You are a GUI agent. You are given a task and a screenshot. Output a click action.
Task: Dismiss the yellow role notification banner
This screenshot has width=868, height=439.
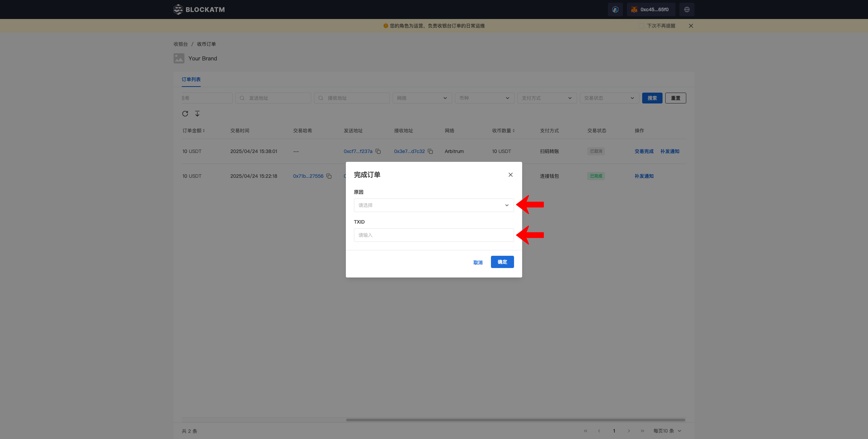click(691, 26)
